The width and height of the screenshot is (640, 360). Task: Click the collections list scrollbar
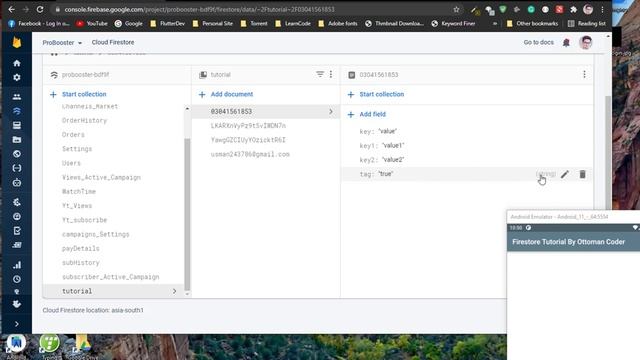187,214
